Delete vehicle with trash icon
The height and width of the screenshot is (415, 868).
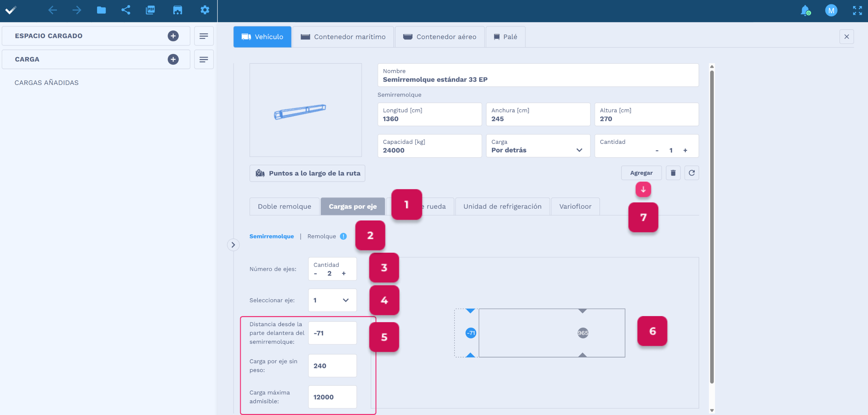coord(673,173)
